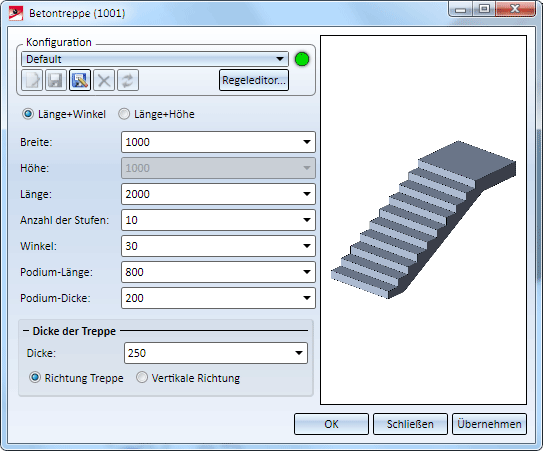The image size is (543, 451).
Task: Click the Betontreppe application icon in title bar
Action: point(16,14)
